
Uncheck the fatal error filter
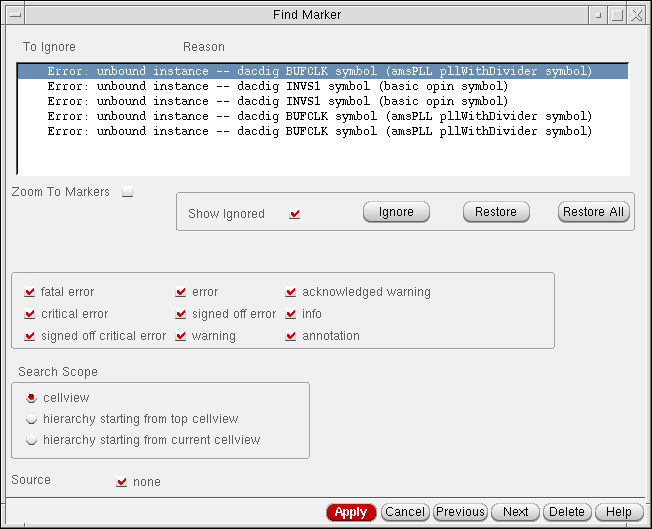(x=30, y=292)
